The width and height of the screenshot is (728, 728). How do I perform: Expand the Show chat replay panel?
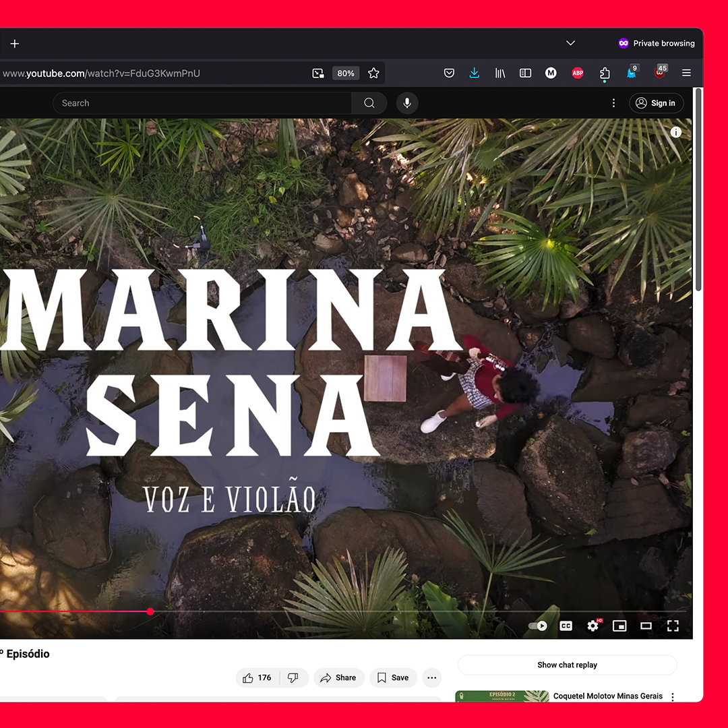(567, 665)
